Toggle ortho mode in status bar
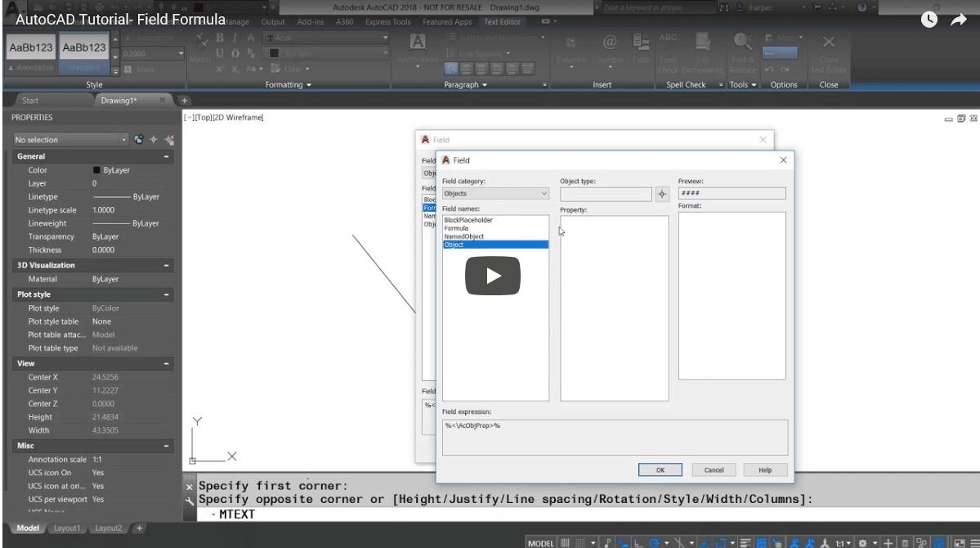Screen dimensions: 980x548 coord(638,543)
